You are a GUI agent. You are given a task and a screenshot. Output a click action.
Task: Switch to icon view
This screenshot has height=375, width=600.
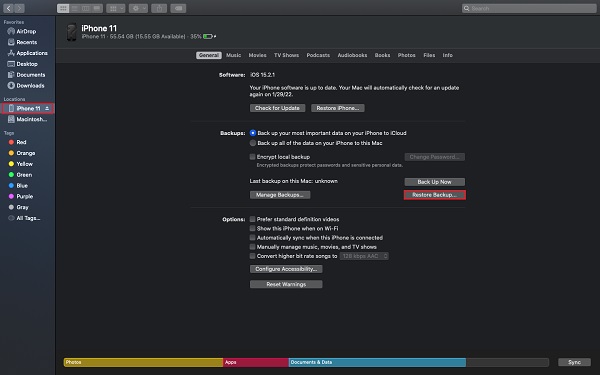tap(63, 8)
